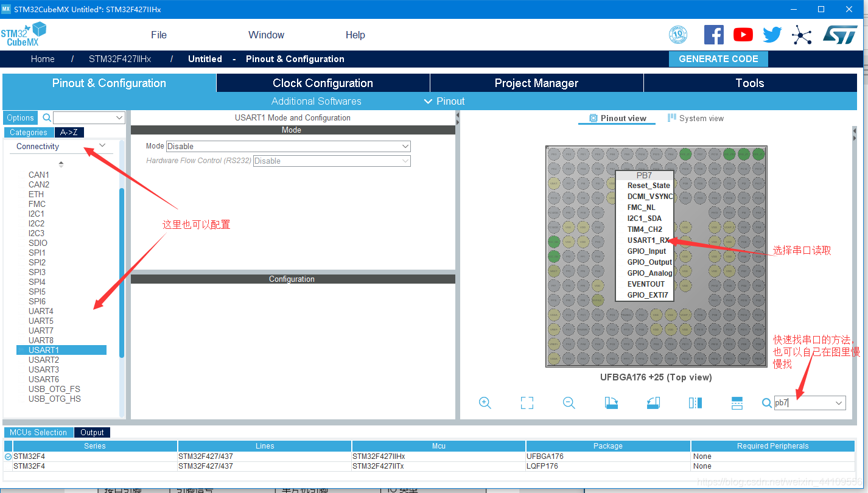
Task: Open the Facebook icon link
Action: [713, 35]
